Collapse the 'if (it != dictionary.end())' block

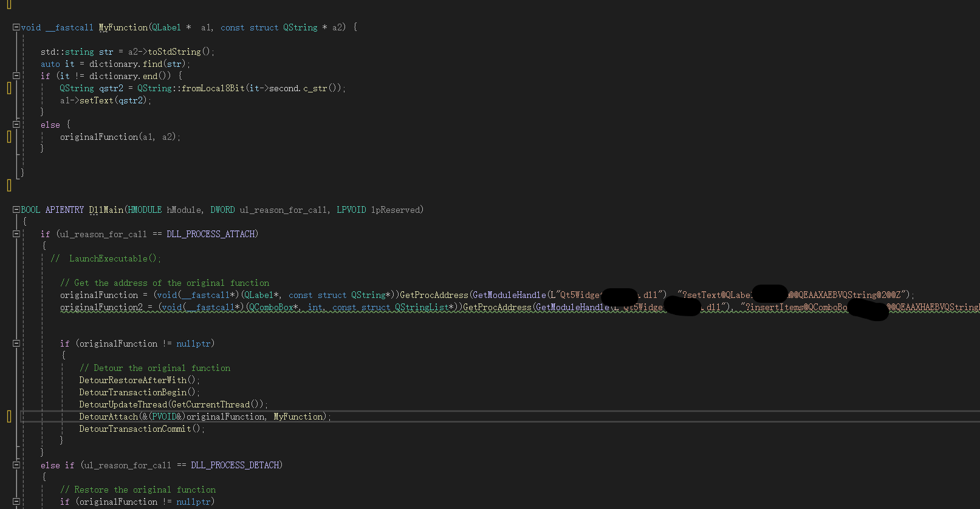point(16,76)
